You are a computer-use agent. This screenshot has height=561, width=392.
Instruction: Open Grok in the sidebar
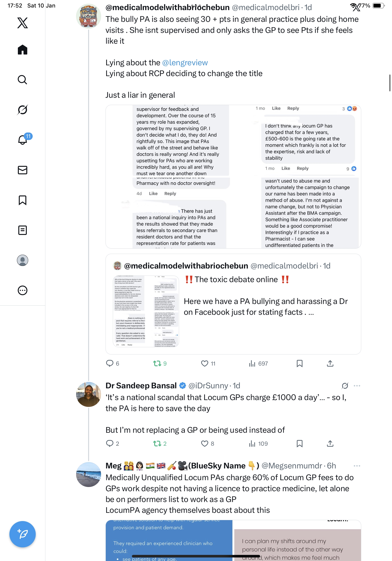coord(23,110)
